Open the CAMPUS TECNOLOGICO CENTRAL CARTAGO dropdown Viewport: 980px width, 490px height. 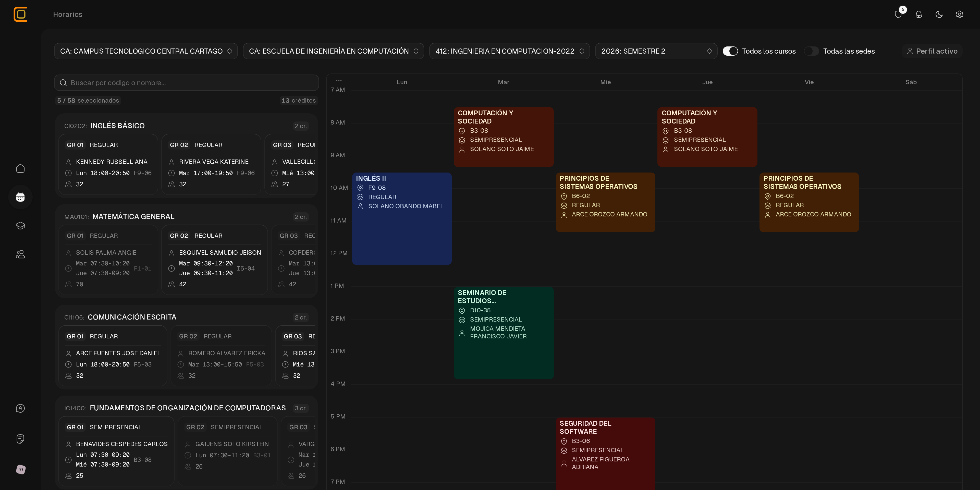(x=146, y=51)
